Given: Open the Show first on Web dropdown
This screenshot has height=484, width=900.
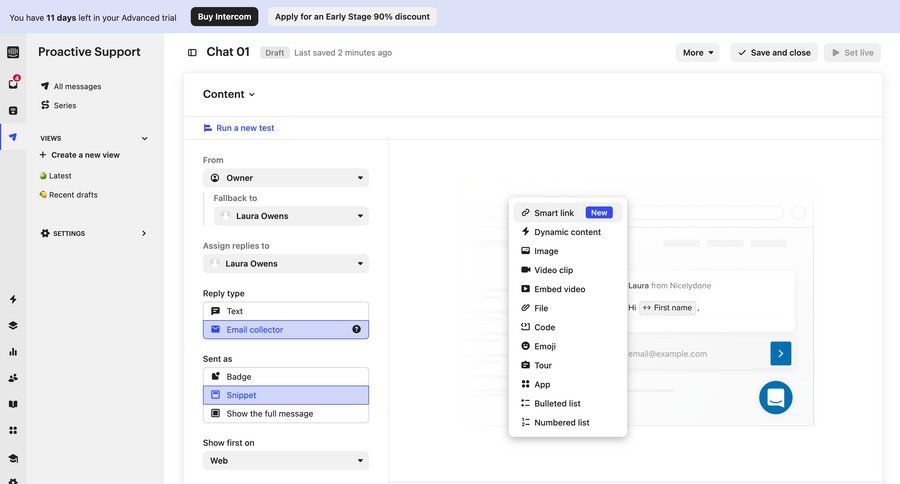Looking at the screenshot, I should click(286, 460).
